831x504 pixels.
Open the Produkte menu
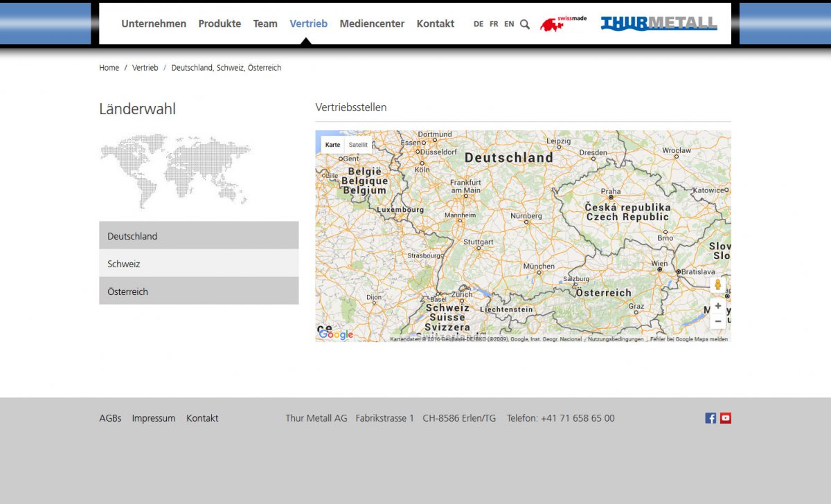point(220,24)
